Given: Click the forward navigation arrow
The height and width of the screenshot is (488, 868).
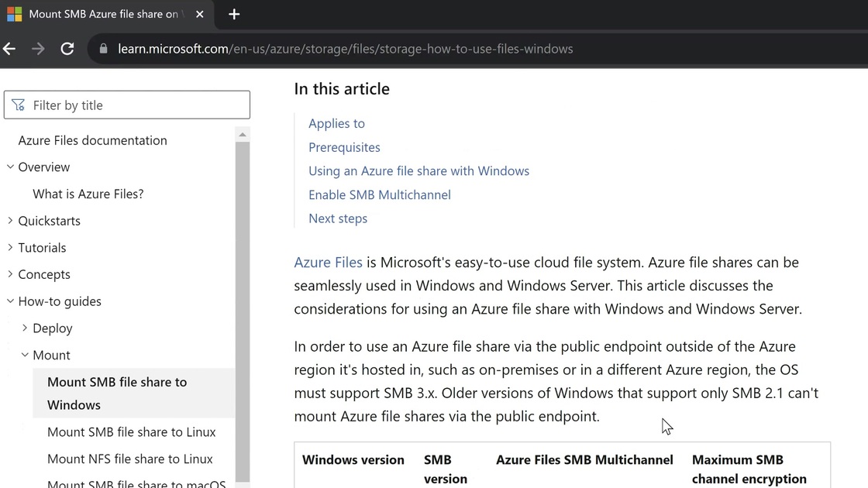Looking at the screenshot, I should [38, 49].
